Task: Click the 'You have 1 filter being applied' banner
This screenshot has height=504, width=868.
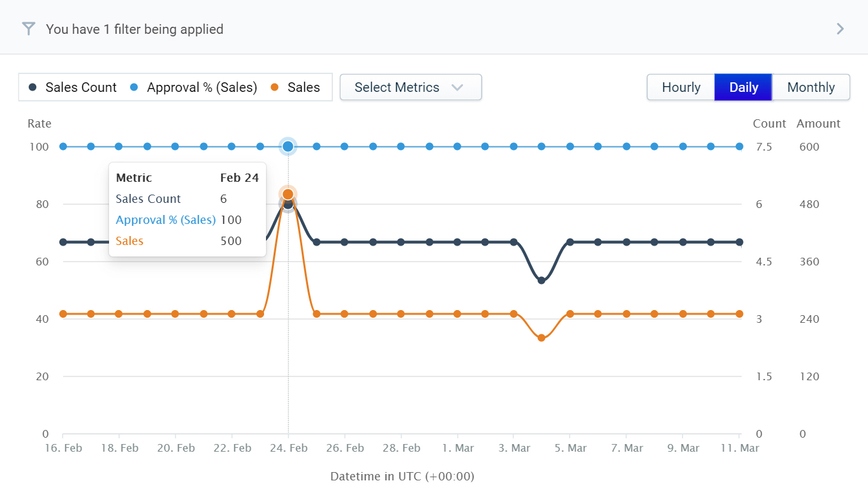Action: [135, 29]
